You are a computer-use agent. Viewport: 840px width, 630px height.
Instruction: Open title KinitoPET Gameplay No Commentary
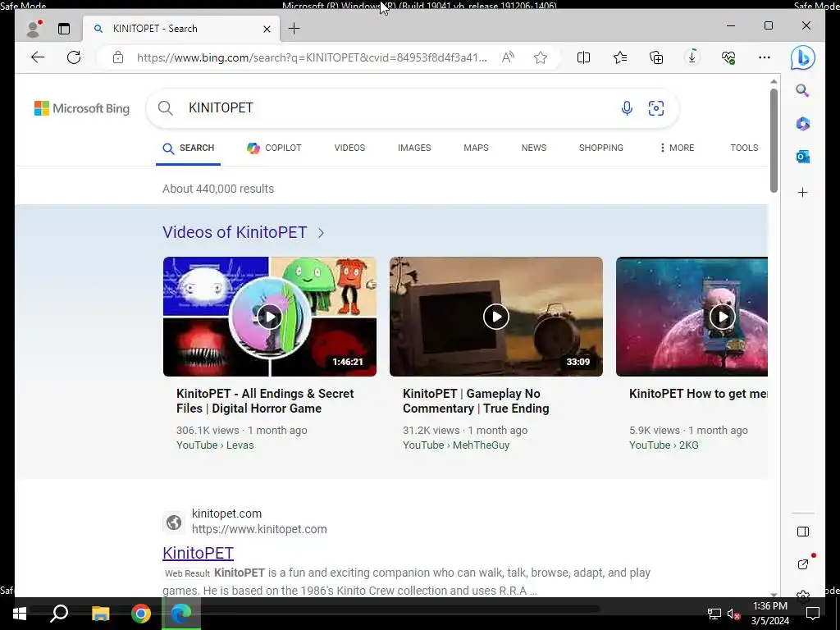click(x=476, y=400)
